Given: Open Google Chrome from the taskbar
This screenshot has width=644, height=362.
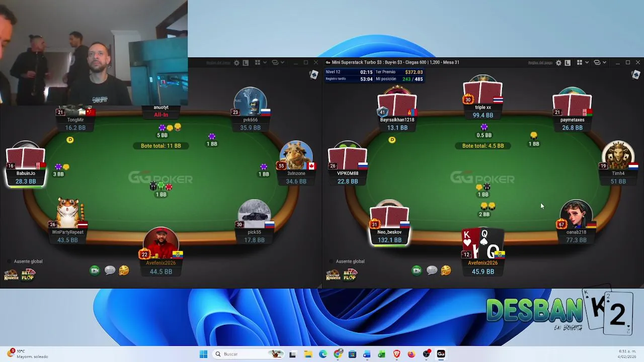Looking at the screenshot, I should [338, 354].
